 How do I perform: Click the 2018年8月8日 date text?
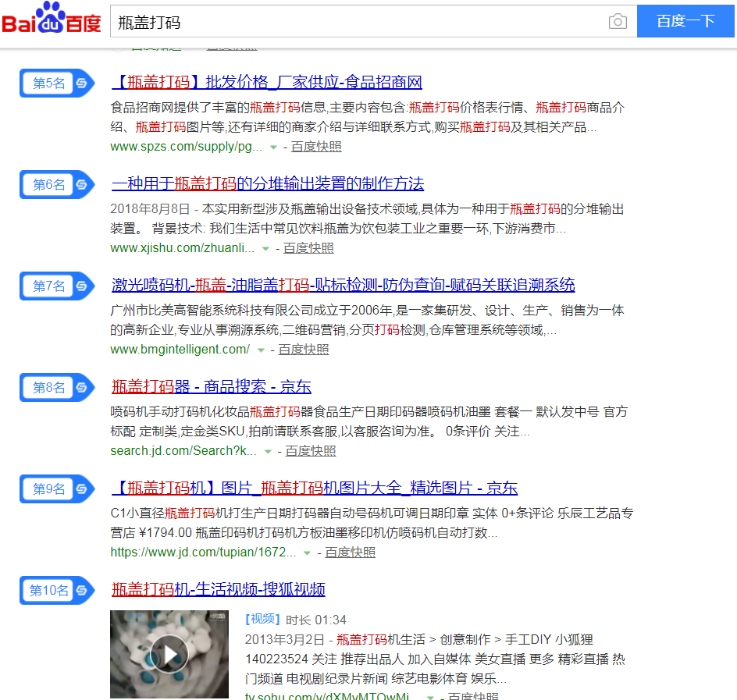pyautogui.click(x=150, y=209)
